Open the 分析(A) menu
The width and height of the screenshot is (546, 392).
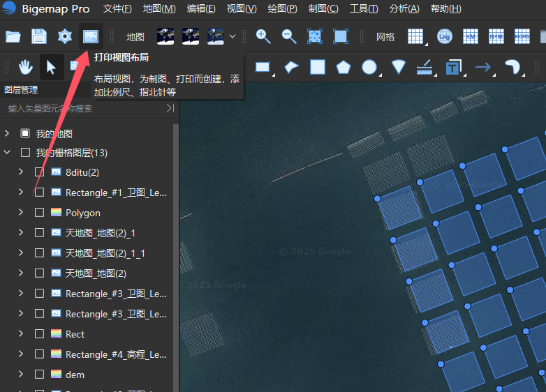coord(404,8)
